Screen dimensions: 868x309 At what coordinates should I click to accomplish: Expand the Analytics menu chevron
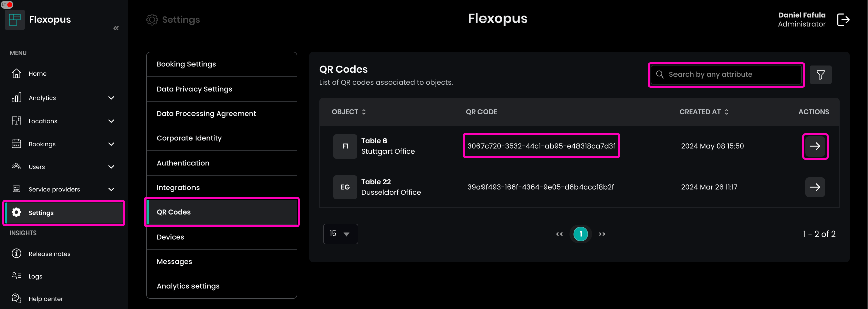(111, 98)
